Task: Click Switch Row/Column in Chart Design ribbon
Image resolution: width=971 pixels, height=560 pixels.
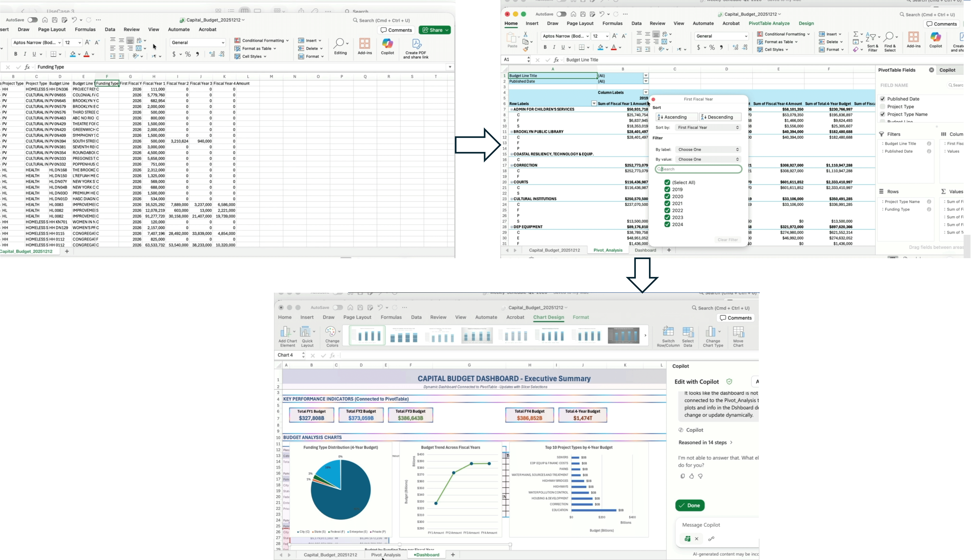Action: pyautogui.click(x=668, y=336)
